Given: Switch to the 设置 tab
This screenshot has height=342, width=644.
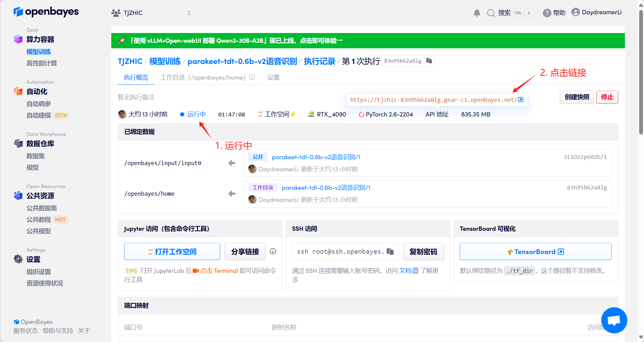Looking at the screenshot, I should (273, 78).
